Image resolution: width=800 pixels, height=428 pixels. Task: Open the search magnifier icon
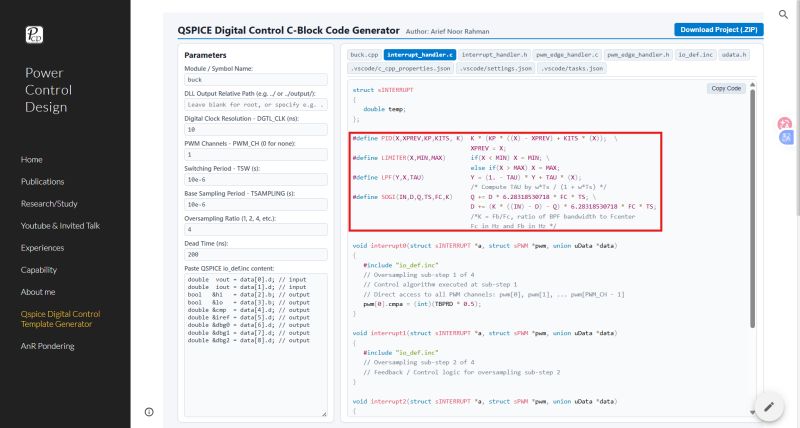783,14
